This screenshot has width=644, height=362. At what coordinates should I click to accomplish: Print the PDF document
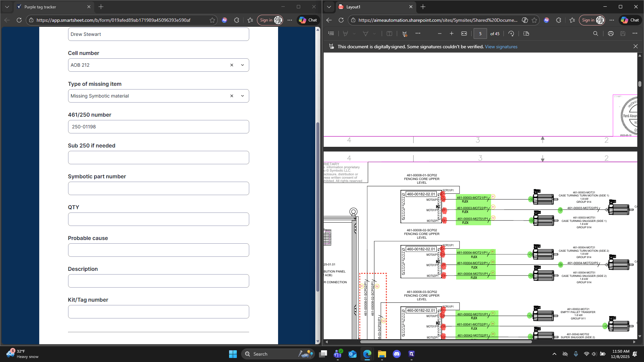(x=610, y=34)
